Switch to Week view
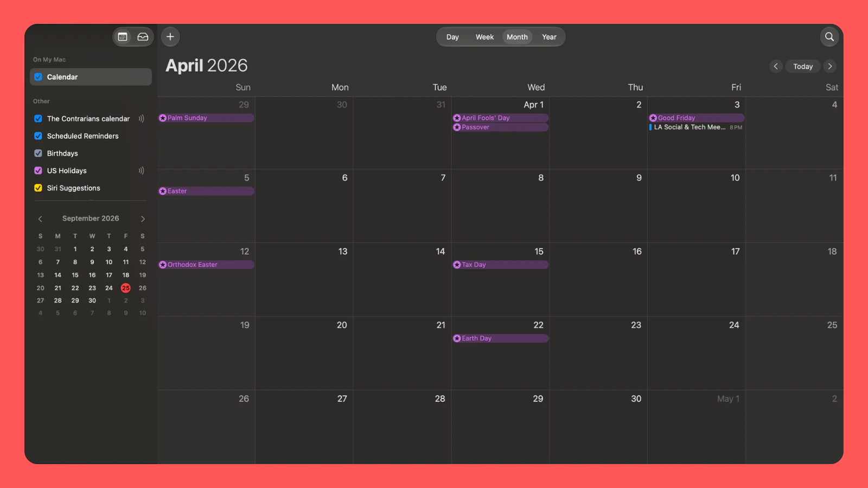This screenshot has height=488, width=868. coord(484,37)
